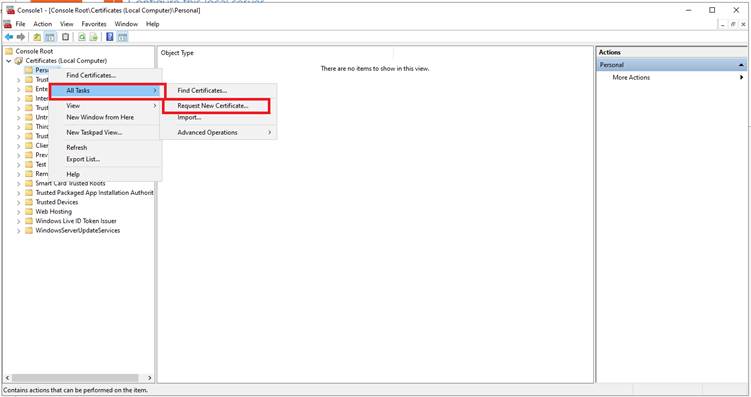This screenshot has width=751, height=397.
Task: Select the folder labeled 'Prev' in the tree
Action: coord(42,155)
